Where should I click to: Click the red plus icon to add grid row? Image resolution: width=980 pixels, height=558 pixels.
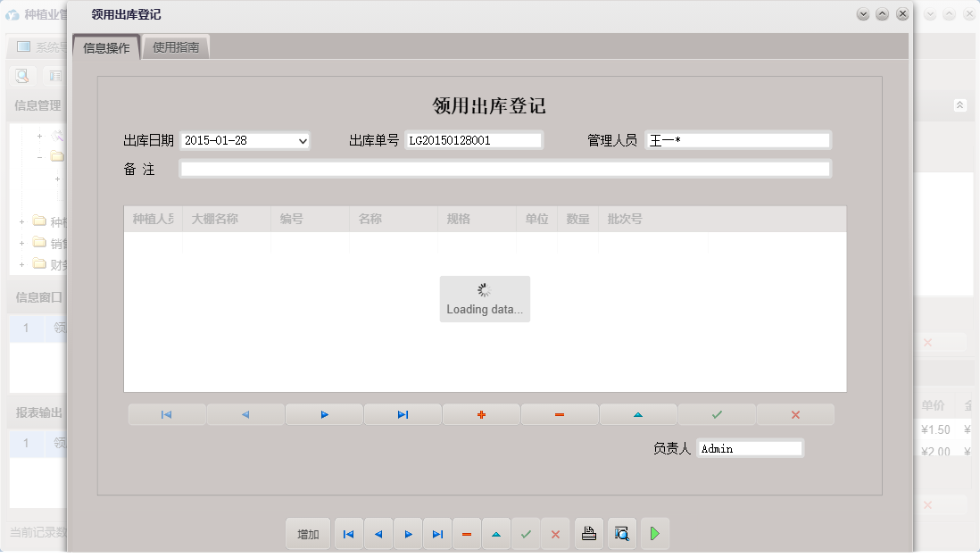click(481, 414)
